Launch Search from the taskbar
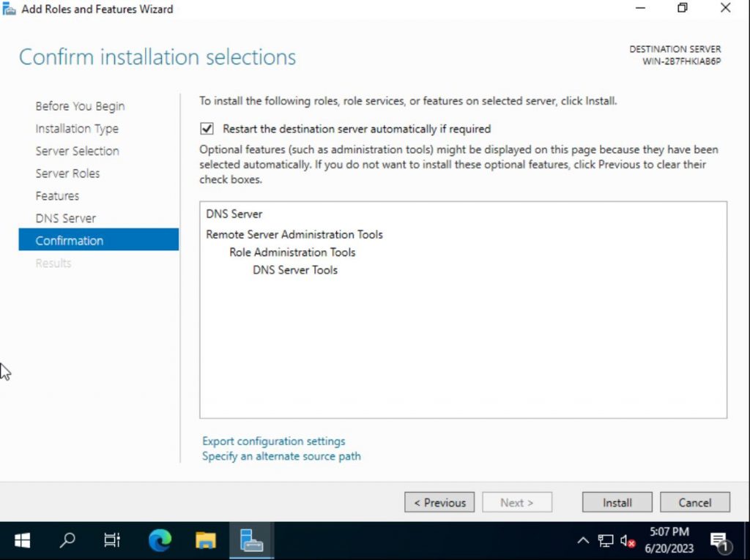The width and height of the screenshot is (750, 560). (x=67, y=540)
